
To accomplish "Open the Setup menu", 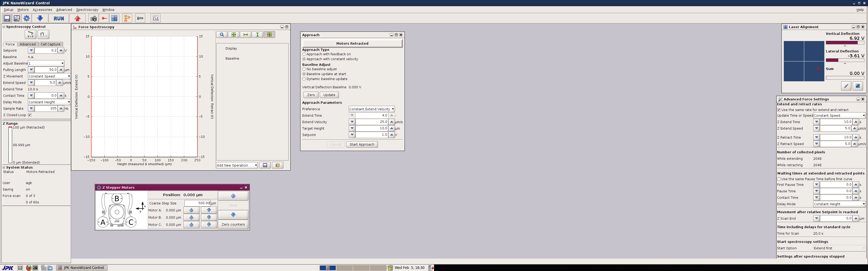I will coord(9,10).
